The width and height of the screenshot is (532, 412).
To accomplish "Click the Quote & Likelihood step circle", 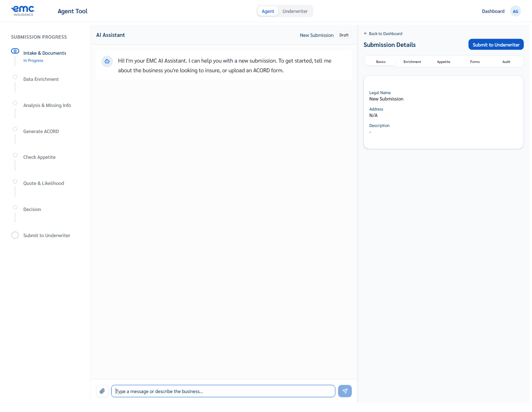I will click(15, 181).
